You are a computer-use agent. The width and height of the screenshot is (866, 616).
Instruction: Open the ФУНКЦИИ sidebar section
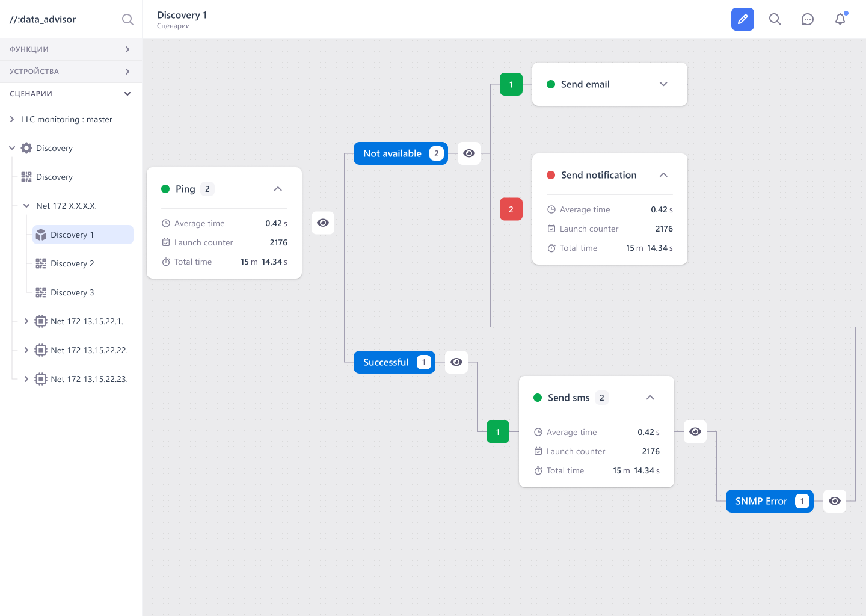[x=71, y=49]
